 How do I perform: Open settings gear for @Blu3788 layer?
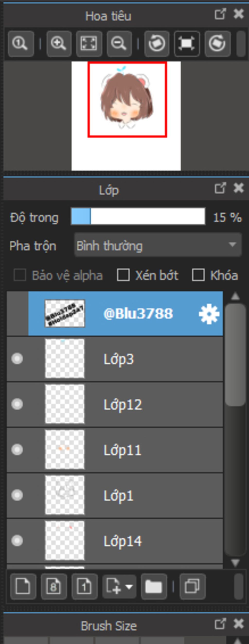[209, 314]
